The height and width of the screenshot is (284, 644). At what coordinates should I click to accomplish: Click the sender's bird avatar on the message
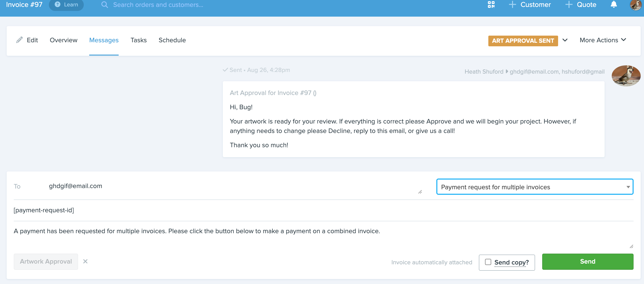coord(626,76)
